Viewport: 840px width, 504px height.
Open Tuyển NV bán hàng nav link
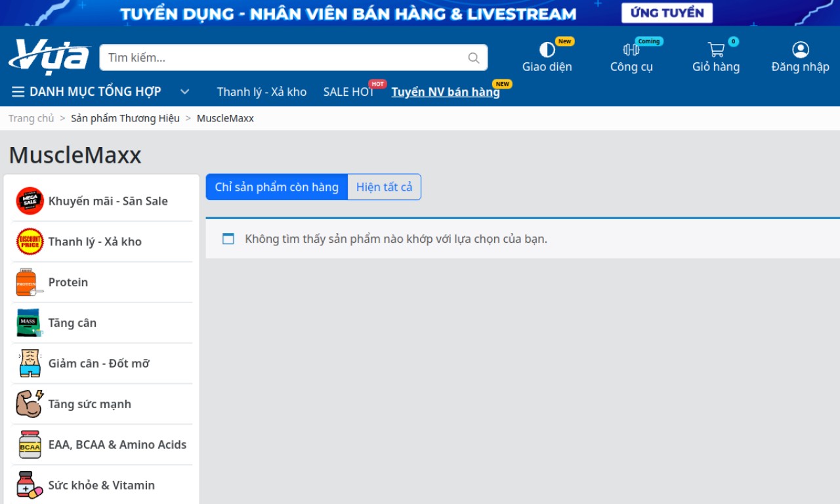[x=446, y=92]
